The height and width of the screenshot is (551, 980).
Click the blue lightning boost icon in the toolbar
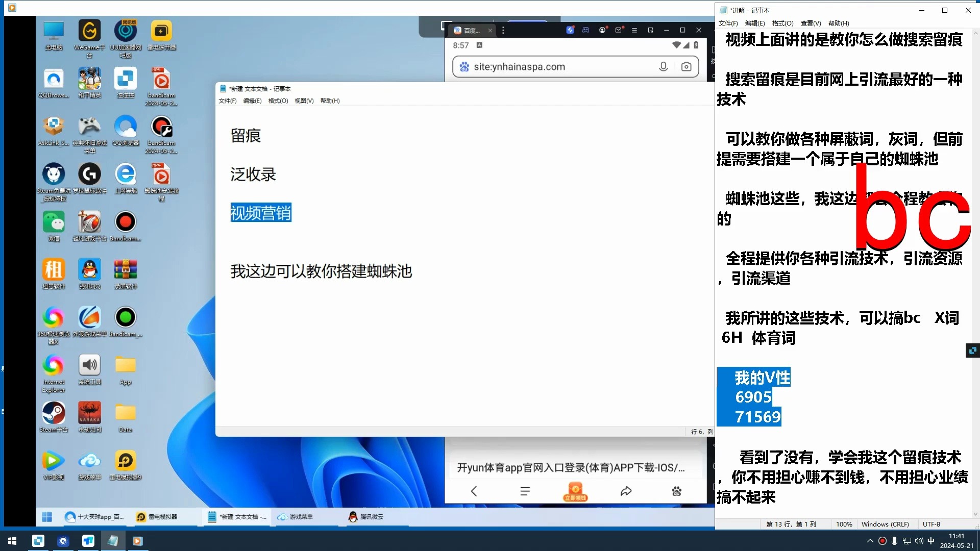570,30
